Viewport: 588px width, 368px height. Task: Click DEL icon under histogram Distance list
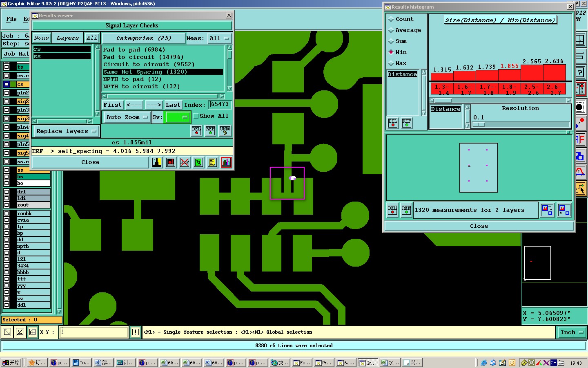click(x=393, y=123)
